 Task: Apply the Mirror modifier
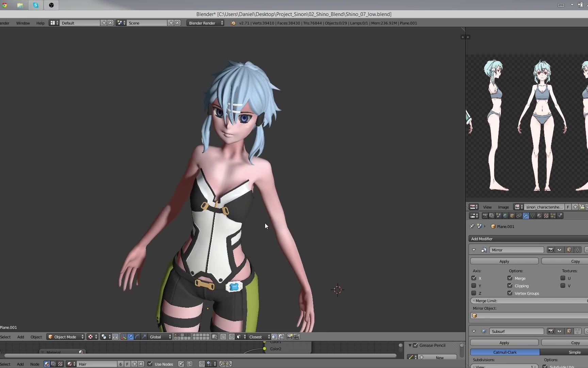(504, 261)
